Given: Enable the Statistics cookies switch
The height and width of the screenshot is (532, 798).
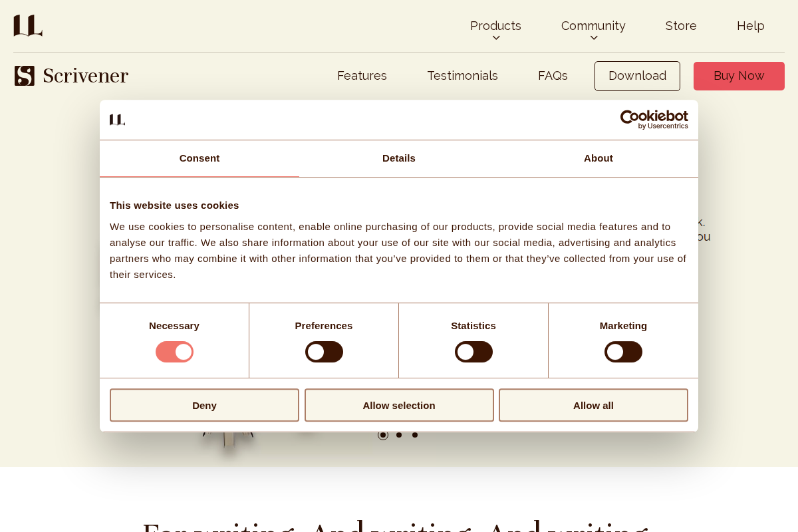Looking at the screenshot, I should point(473,352).
